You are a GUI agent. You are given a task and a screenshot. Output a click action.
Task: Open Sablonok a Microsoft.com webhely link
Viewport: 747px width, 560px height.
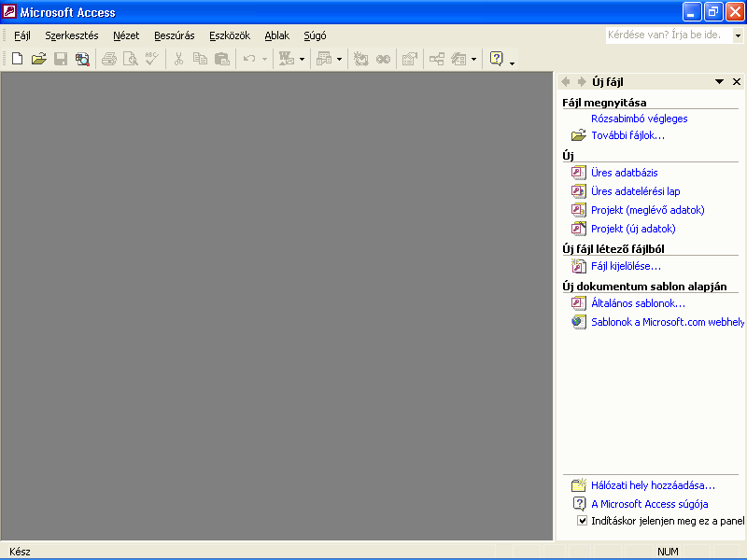668,322
